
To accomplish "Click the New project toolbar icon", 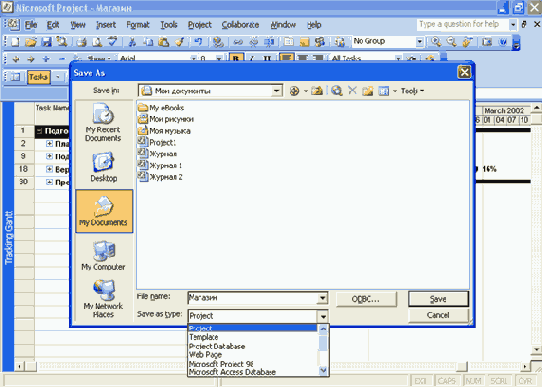I will click(x=15, y=42).
